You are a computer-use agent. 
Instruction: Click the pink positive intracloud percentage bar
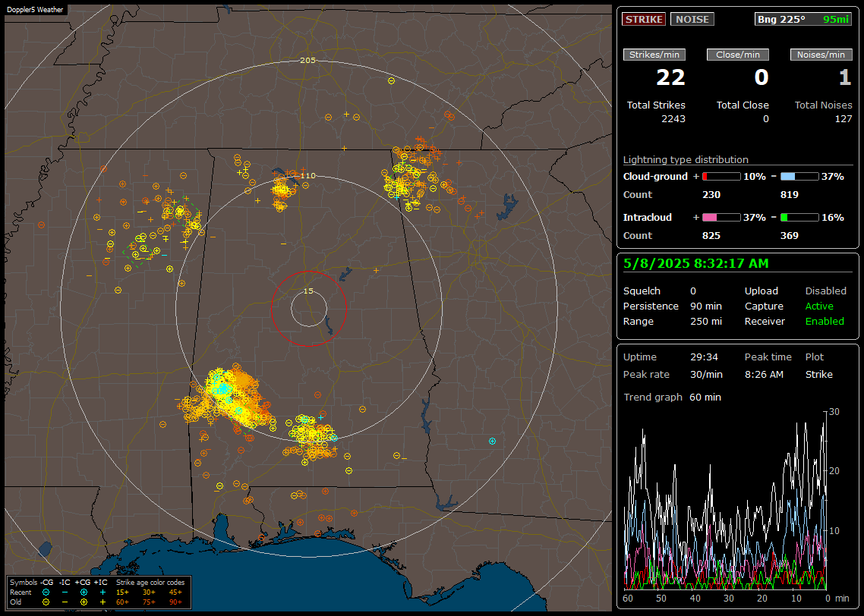[721, 218]
